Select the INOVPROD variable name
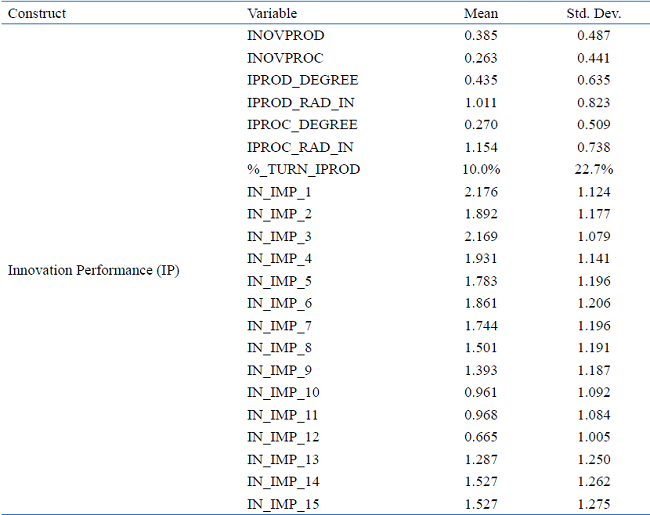The height and width of the screenshot is (515, 650). pyautogui.click(x=286, y=35)
